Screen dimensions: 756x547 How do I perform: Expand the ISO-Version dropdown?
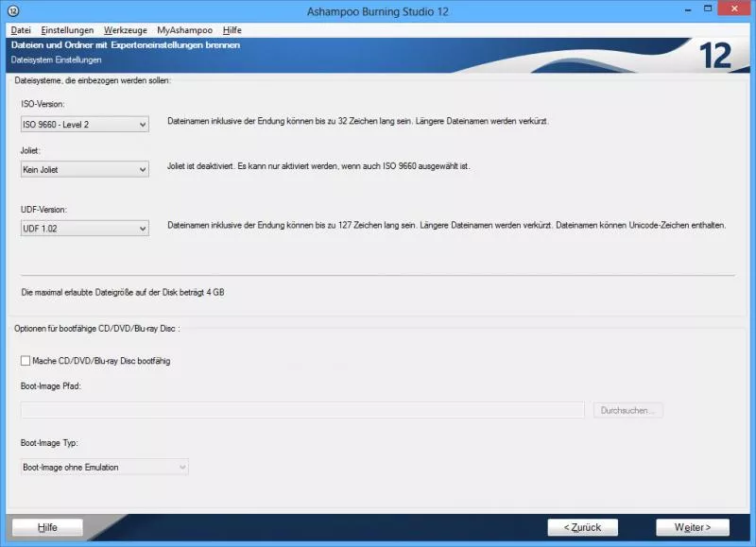pos(85,125)
